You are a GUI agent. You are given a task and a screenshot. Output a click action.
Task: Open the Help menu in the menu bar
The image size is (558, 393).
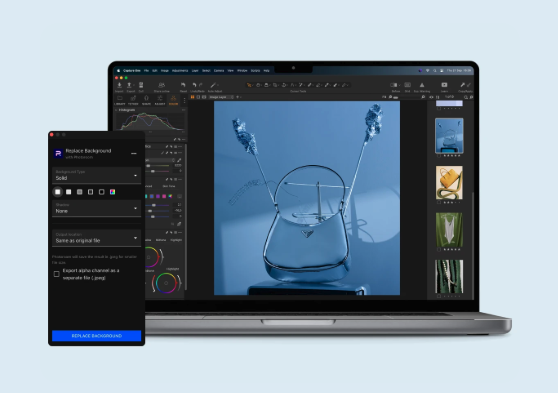coord(266,70)
